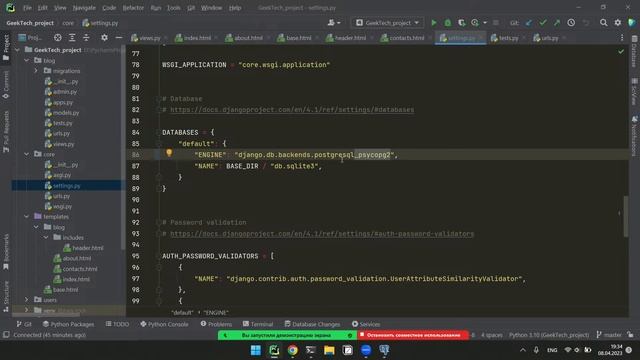Collapse the templates folder

coord(27,217)
